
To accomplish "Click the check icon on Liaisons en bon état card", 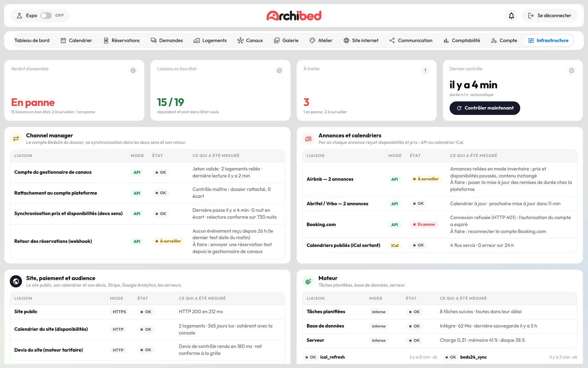I will tap(279, 70).
